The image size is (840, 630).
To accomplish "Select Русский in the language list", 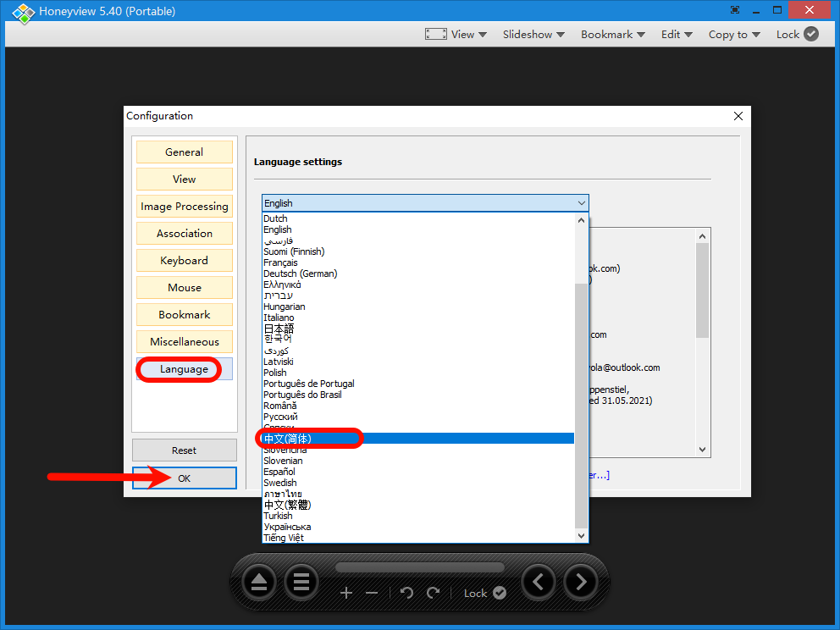I will (417, 417).
